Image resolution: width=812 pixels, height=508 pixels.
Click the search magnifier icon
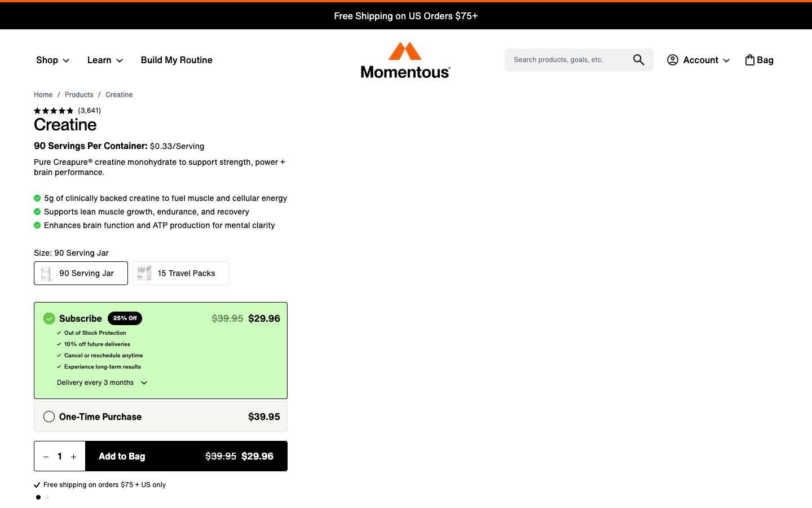[x=638, y=60]
